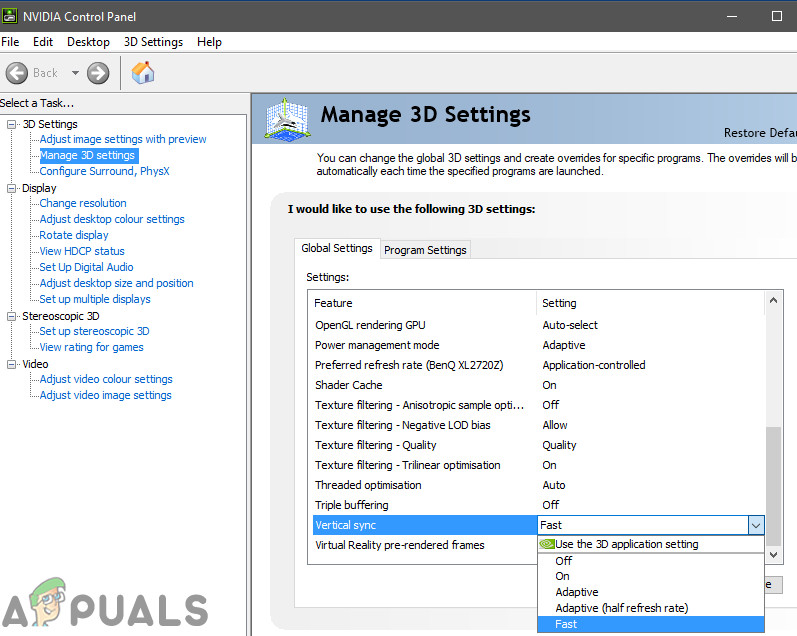Choose On in Vertical sync list
The height and width of the screenshot is (636, 797).
coord(651,577)
